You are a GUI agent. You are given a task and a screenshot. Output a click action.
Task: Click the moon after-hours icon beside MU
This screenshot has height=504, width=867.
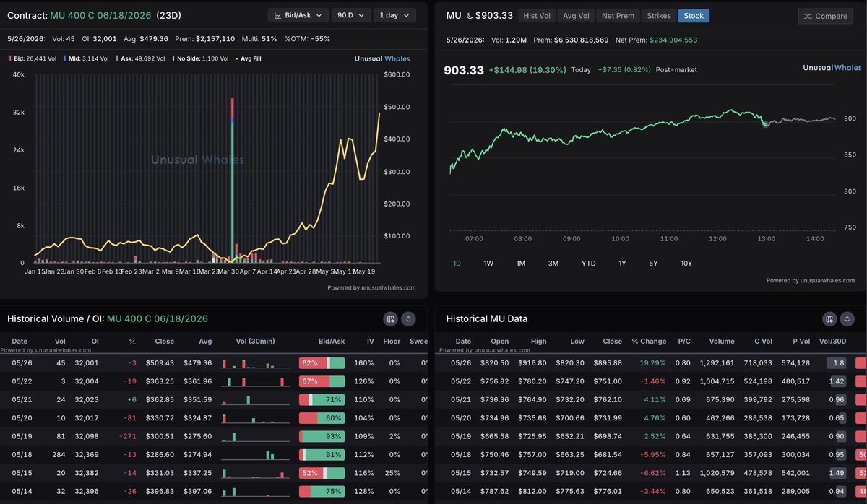click(470, 15)
